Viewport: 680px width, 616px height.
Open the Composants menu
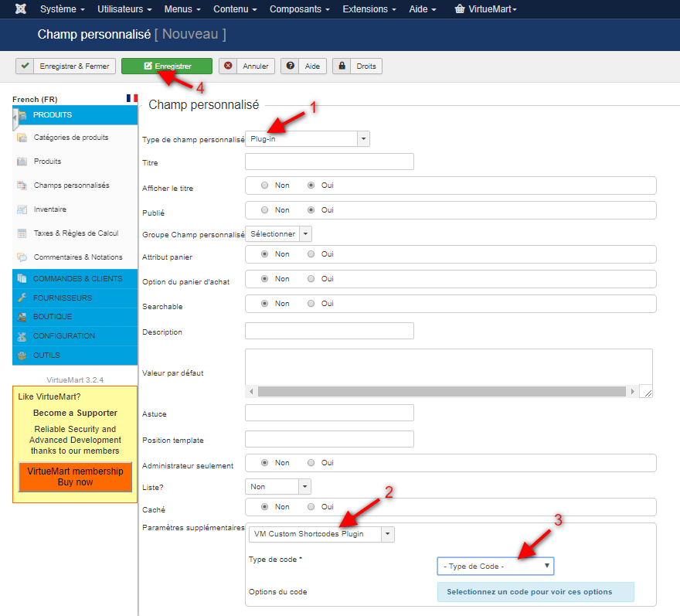pos(301,9)
